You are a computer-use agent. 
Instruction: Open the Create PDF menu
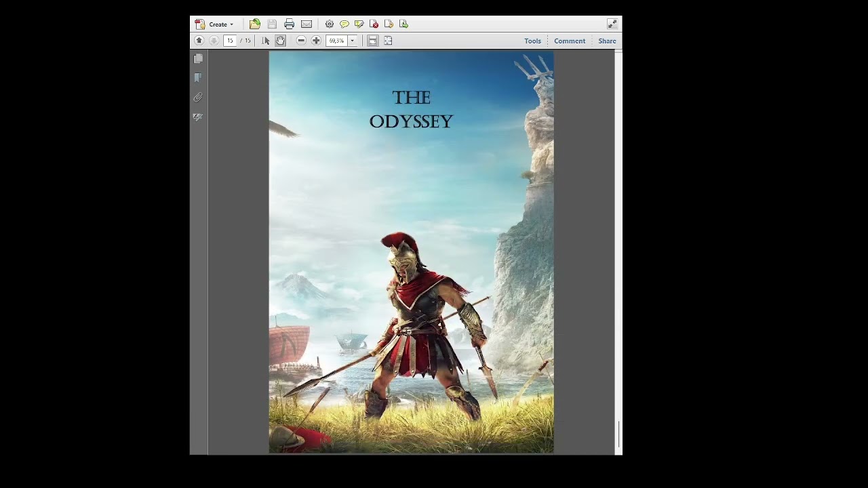(x=214, y=24)
